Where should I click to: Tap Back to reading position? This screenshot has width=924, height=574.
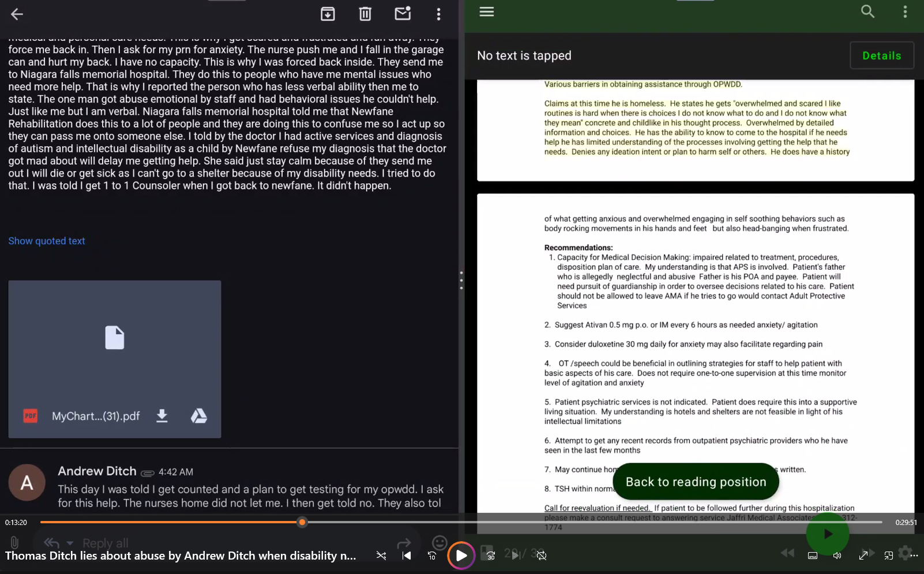click(x=696, y=482)
